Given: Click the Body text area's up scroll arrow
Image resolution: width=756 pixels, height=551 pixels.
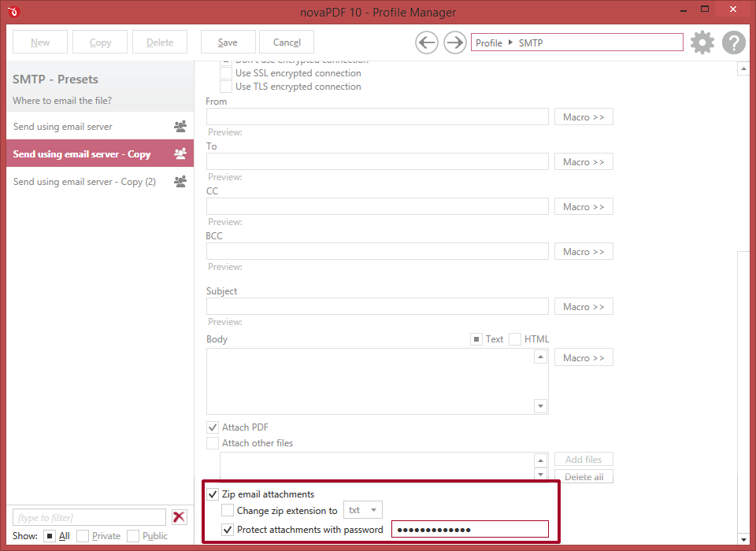Looking at the screenshot, I should (540, 357).
